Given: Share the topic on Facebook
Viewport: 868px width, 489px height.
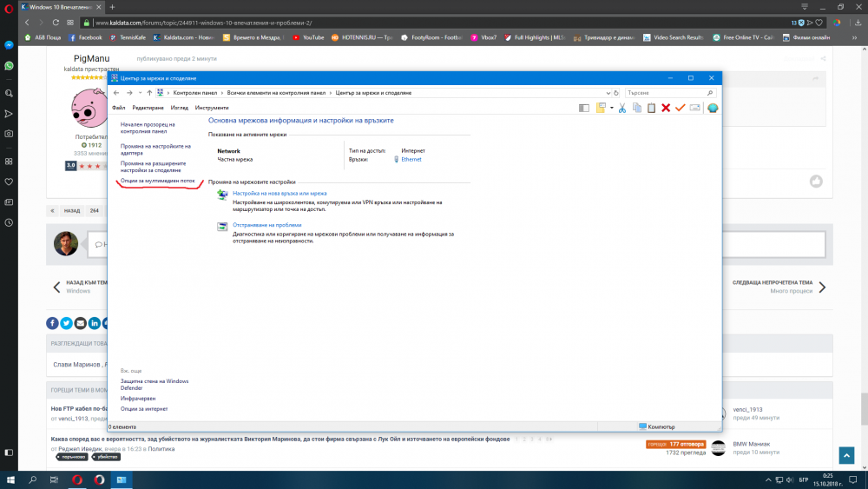Looking at the screenshot, I should pyautogui.click(x=52, y=323).
